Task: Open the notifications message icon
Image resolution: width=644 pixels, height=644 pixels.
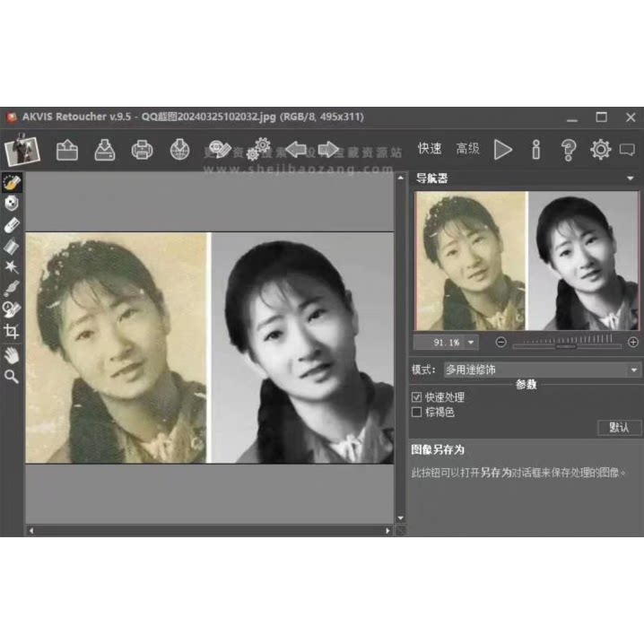Action: coord(627,150)
